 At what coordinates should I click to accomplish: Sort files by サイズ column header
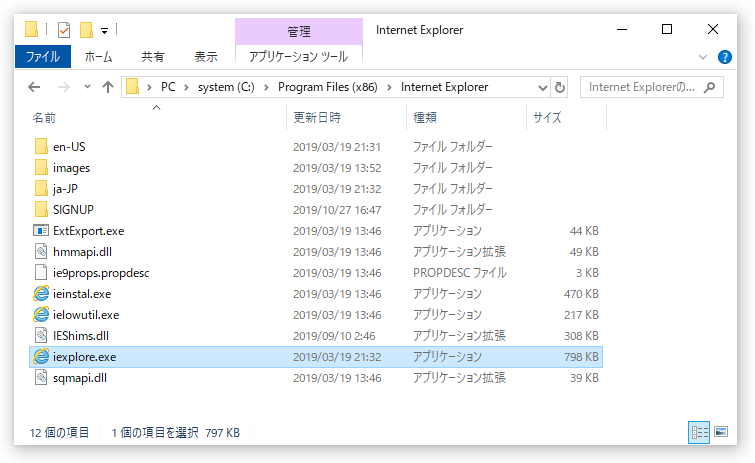tap(547, 117)
